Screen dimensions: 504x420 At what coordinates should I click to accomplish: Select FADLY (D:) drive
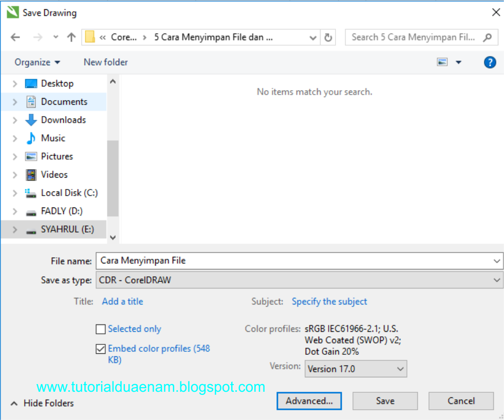pos(62,211)
